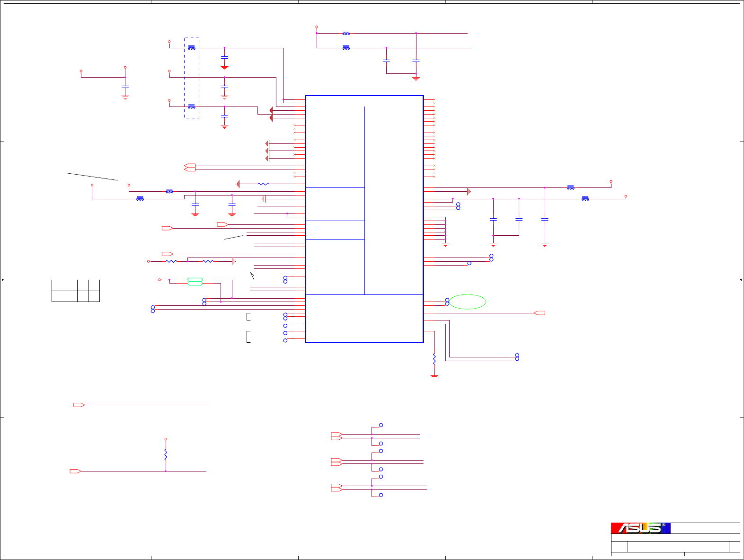This screenshot has width=744, height=560.
Task: Click the large blue IC block
Action: tap(364, 219)
